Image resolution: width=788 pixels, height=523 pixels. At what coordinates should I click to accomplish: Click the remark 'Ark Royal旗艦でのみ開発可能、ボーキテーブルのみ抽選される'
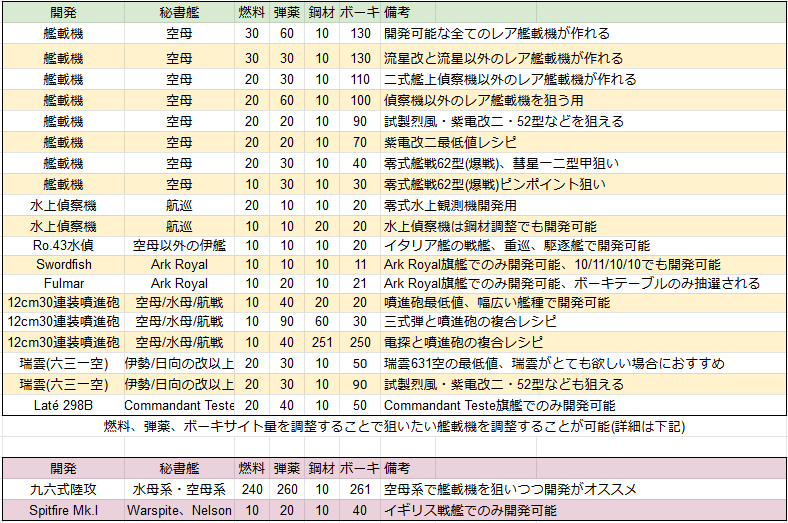pos(571,284)
